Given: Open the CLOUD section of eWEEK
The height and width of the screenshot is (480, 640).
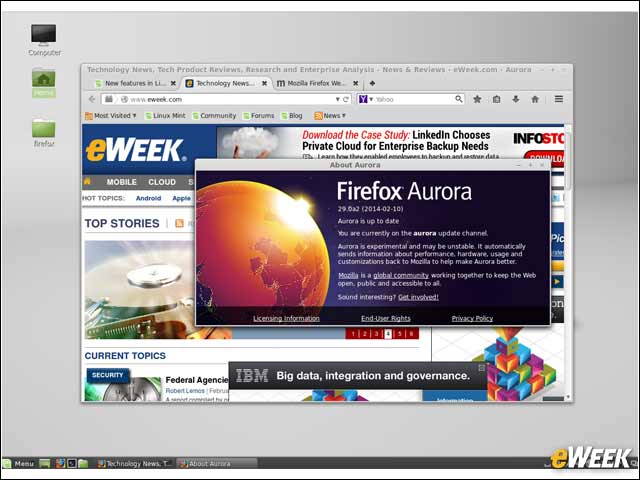Looking at the screenshot, I should coord(162,182).
